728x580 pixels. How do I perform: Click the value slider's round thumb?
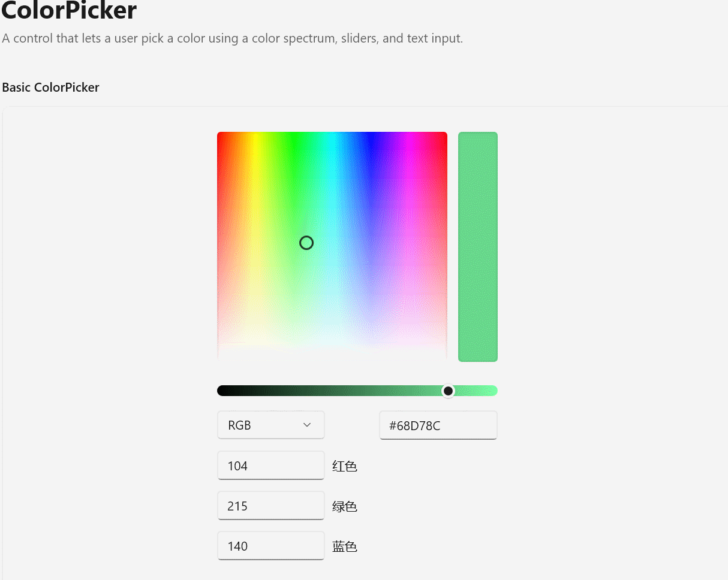[x=448, y=391]
